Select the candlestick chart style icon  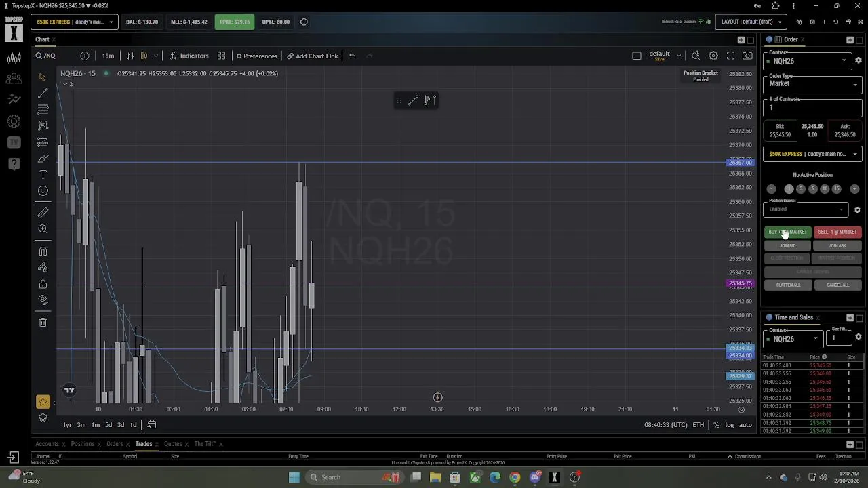(144, 56)
